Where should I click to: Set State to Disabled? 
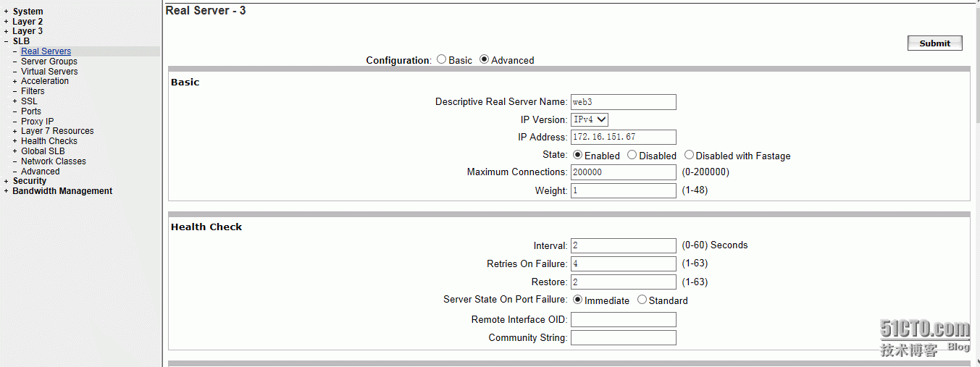(x=632, y=155)
